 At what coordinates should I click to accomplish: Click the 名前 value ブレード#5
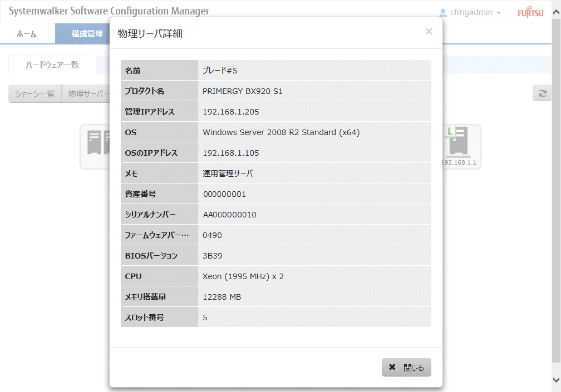point(220,71)
